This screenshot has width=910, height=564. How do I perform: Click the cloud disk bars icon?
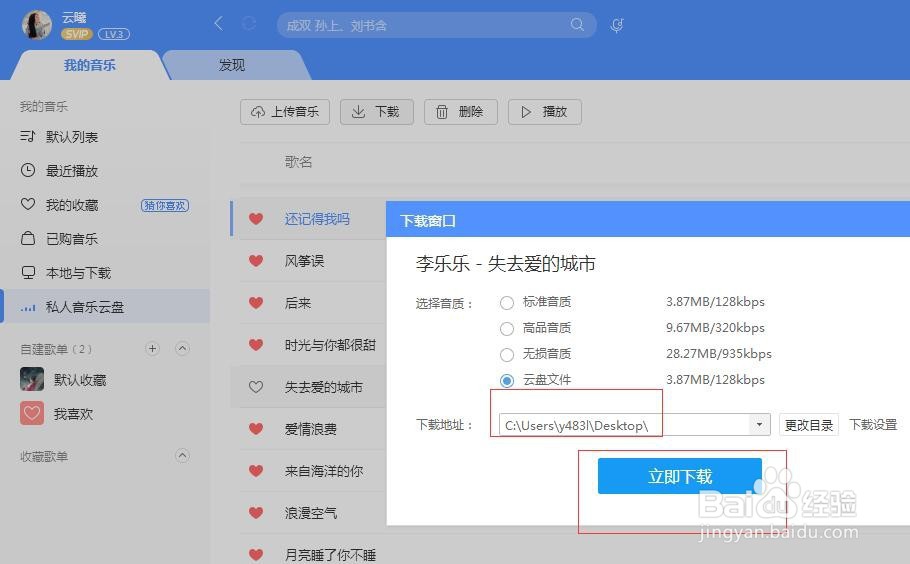28,308
